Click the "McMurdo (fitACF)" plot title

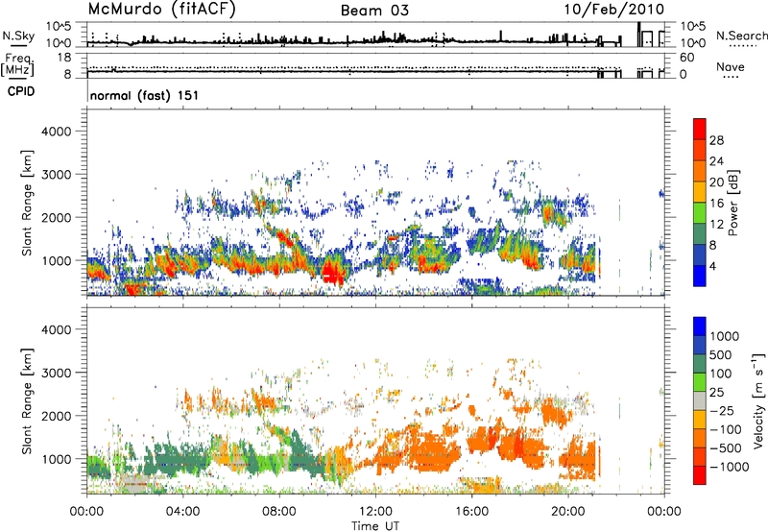(161, 10)
